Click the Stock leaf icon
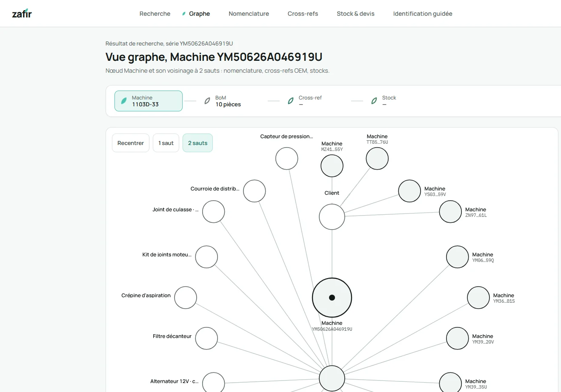The image size is (561, 392). (374, 101)
